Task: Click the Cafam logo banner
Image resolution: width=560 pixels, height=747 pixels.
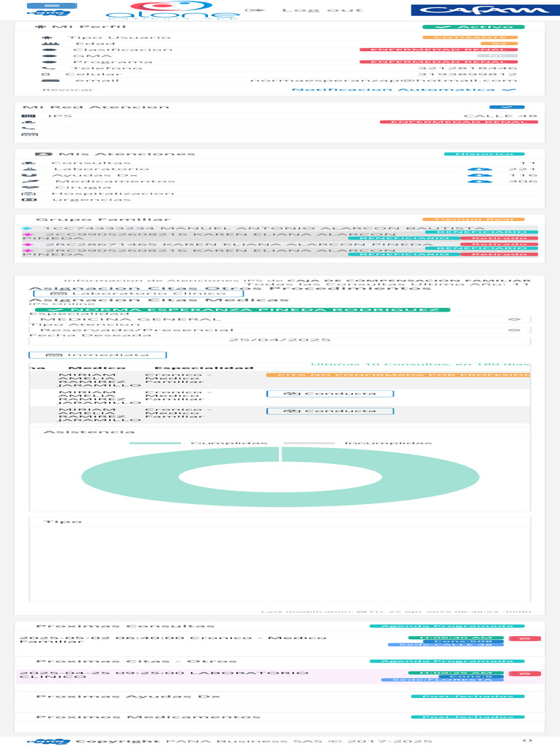Action: pos(485,10)
